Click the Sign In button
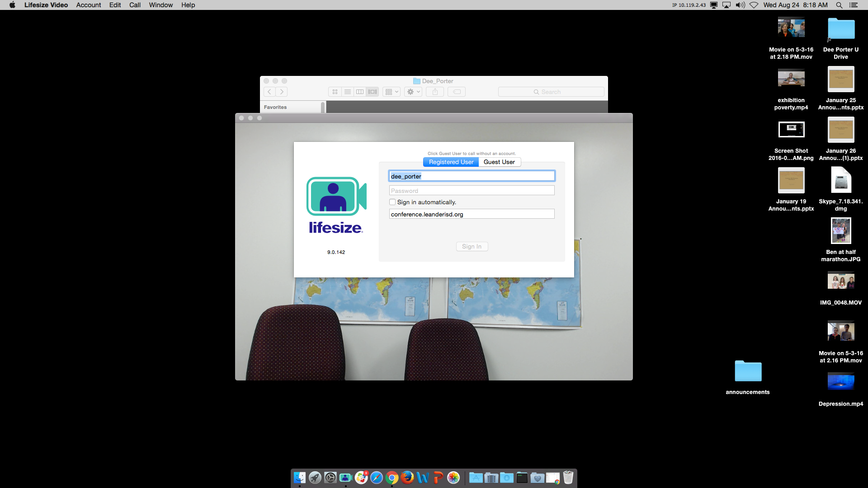This screenshot has height=488, width=868. [472, 246]
